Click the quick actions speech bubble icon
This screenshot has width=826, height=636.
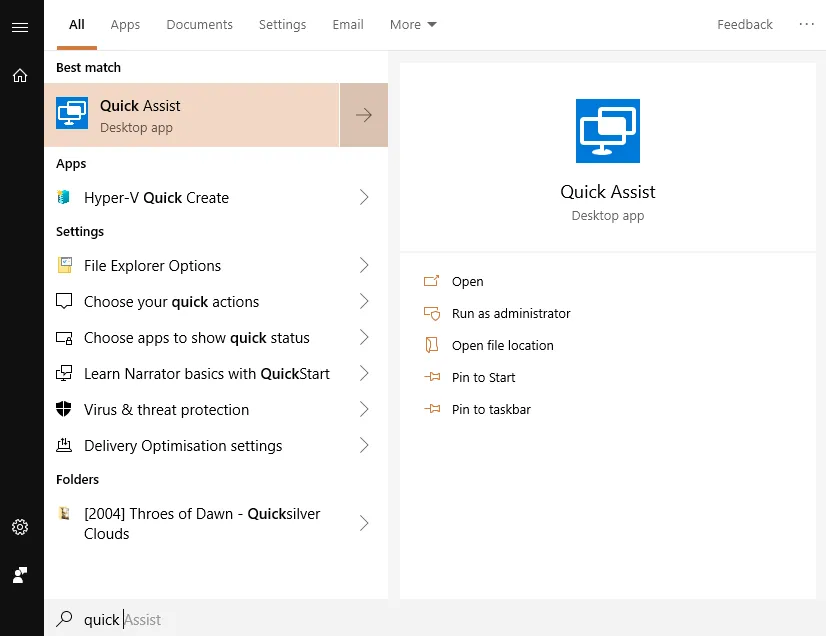tap(64, 301)
